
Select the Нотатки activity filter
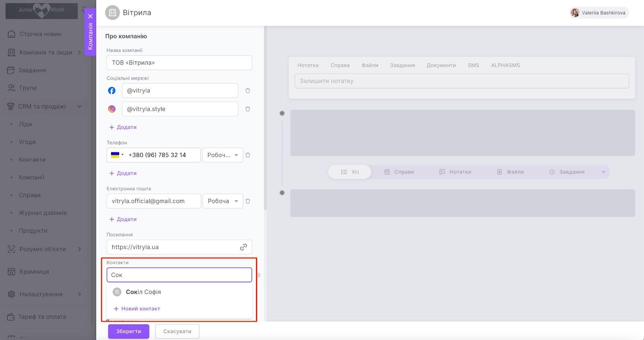(x=455, y=172)
